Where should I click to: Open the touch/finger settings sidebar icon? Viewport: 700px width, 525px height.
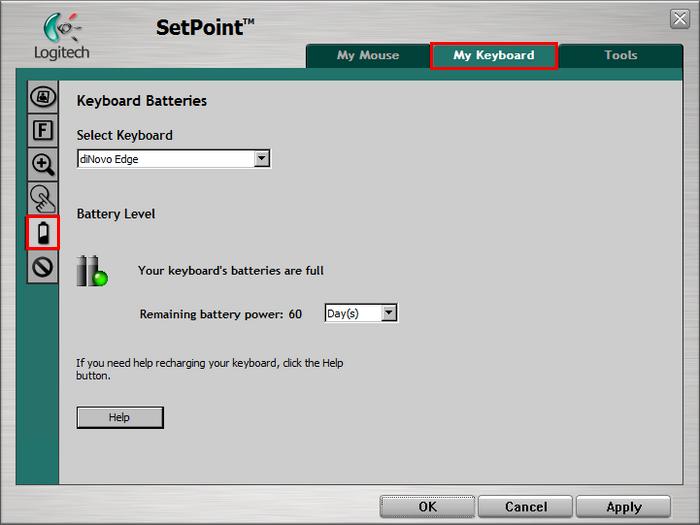point(43,198)
